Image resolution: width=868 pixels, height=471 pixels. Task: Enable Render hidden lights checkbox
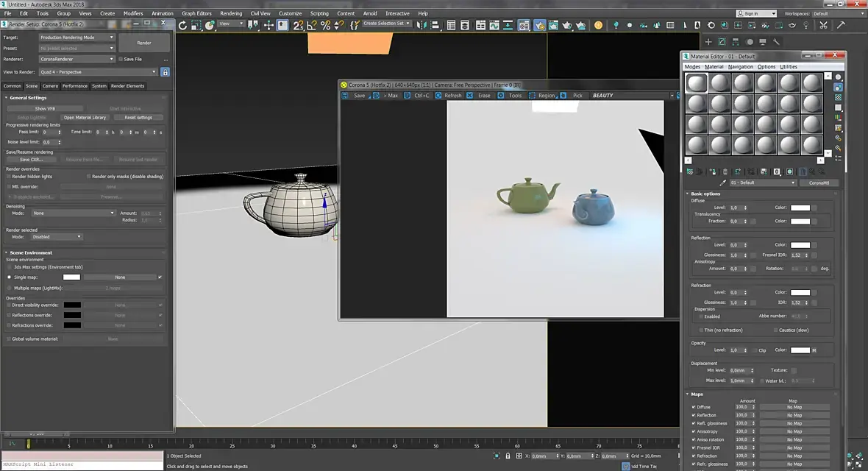point(9,177)
